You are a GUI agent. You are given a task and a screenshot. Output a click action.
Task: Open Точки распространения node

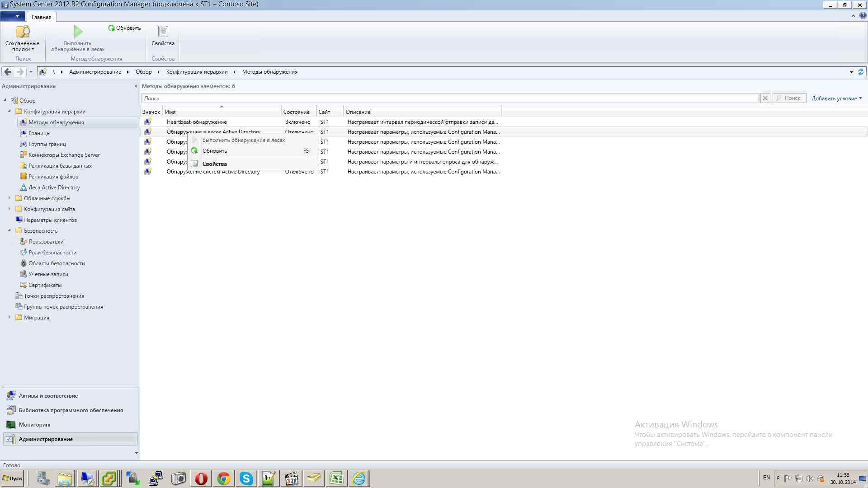(54, 296)
